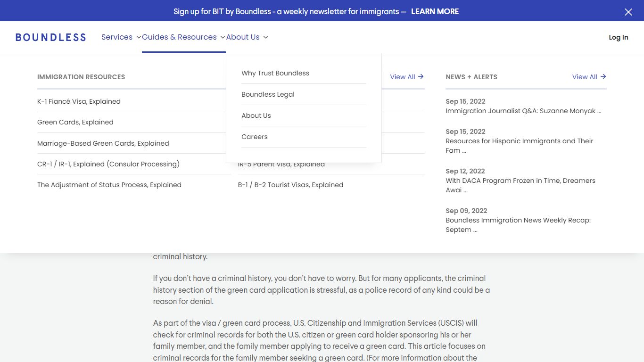Click newsletter sign-up banner text
This screenshot has height=362, width=644.
pyautogui.click(x=289, y=11)
